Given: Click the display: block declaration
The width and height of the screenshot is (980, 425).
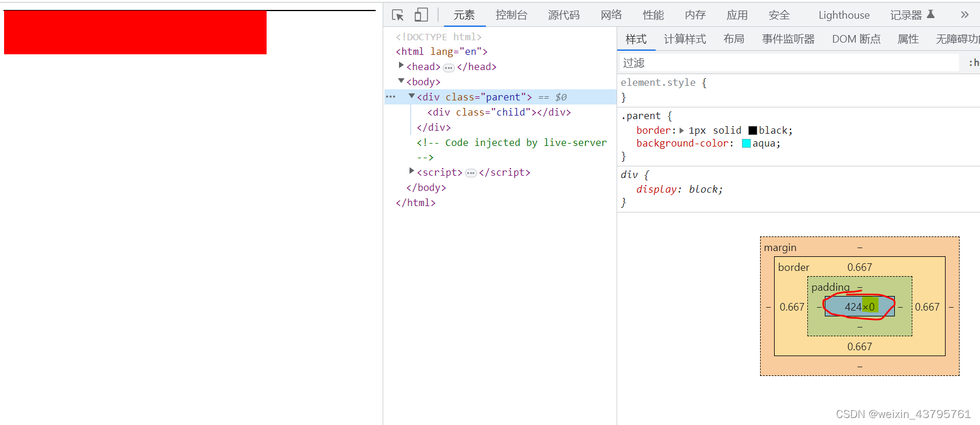Looking at the screenshot, I should (x=679, y=190).
